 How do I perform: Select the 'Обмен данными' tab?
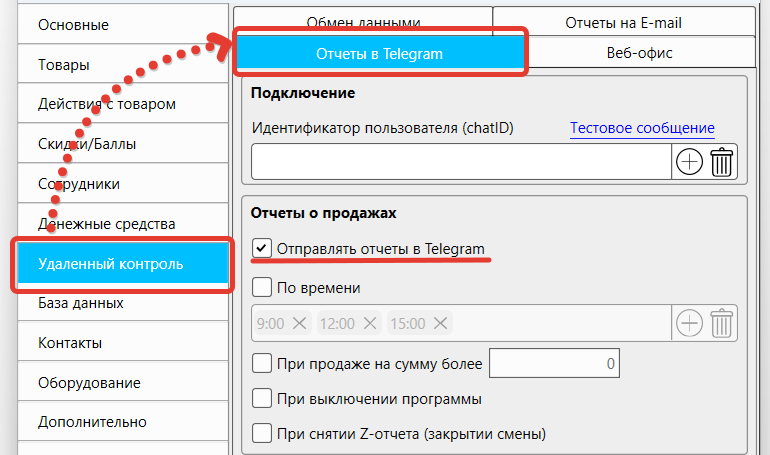tap(363, 21)
